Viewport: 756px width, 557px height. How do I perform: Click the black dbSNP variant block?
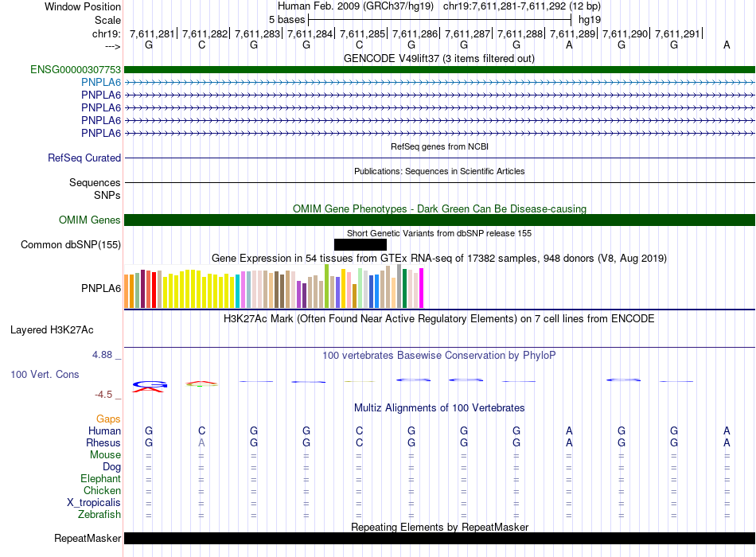click(x=360, y=244)
